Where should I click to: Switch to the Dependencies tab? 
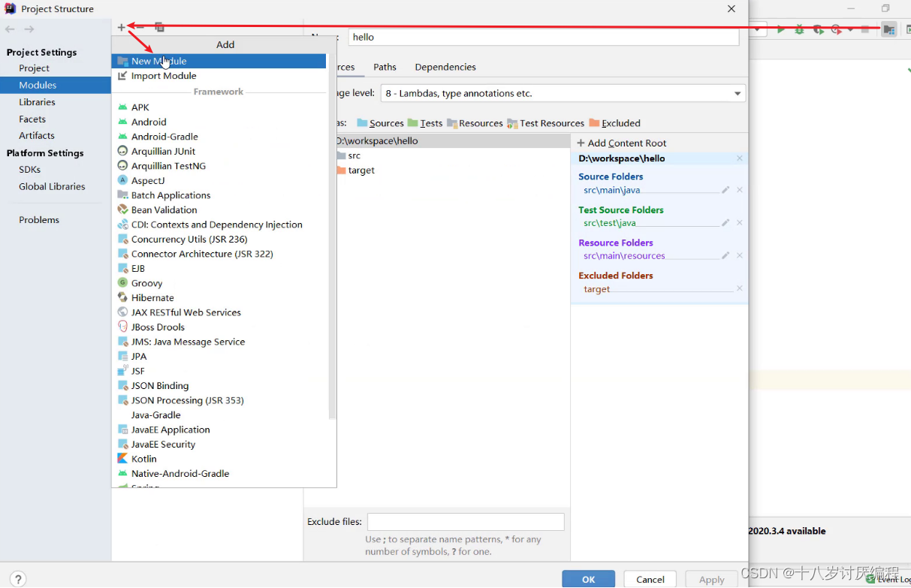click(x=445, y=67)
